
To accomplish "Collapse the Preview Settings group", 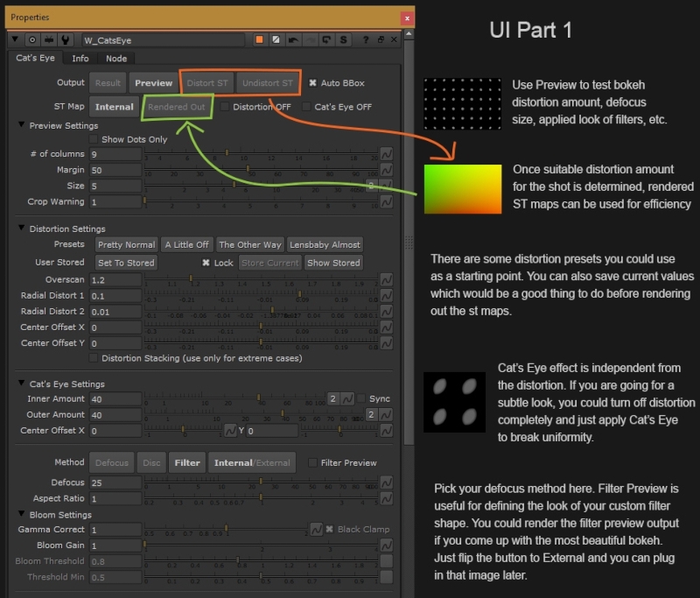I will [22, 125].
